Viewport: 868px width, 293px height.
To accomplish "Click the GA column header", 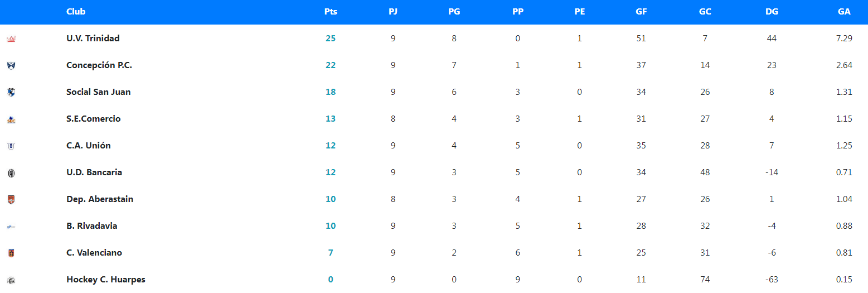I will (x=844, y=12).
